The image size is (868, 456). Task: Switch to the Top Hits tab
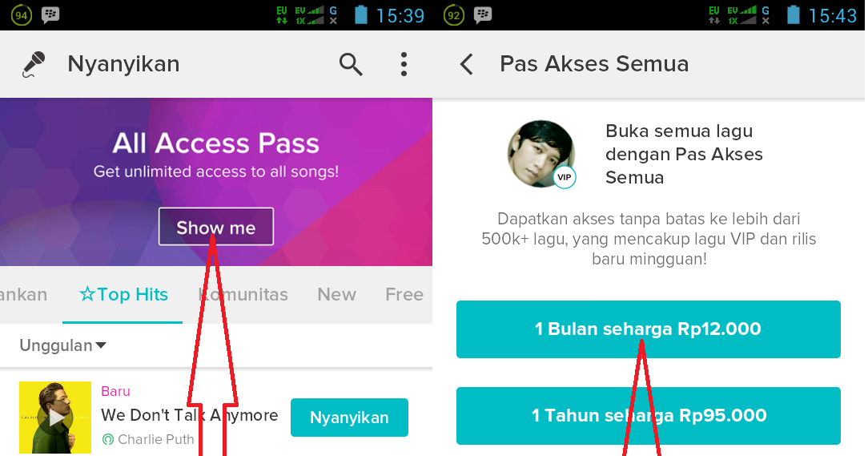[x=123, y=294]
